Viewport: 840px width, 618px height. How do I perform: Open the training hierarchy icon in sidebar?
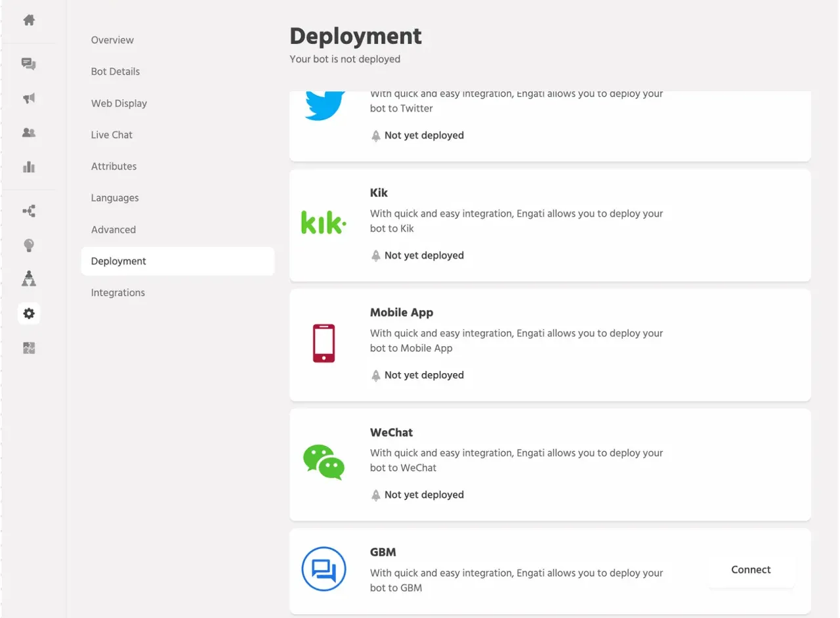click(29, 279)
